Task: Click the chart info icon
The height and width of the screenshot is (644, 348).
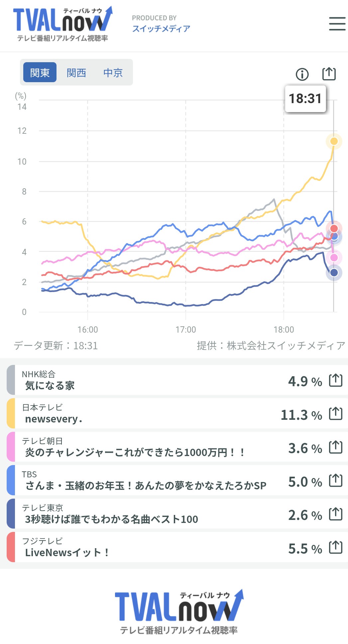Action: pyautogui.click(x=302, y=74)
